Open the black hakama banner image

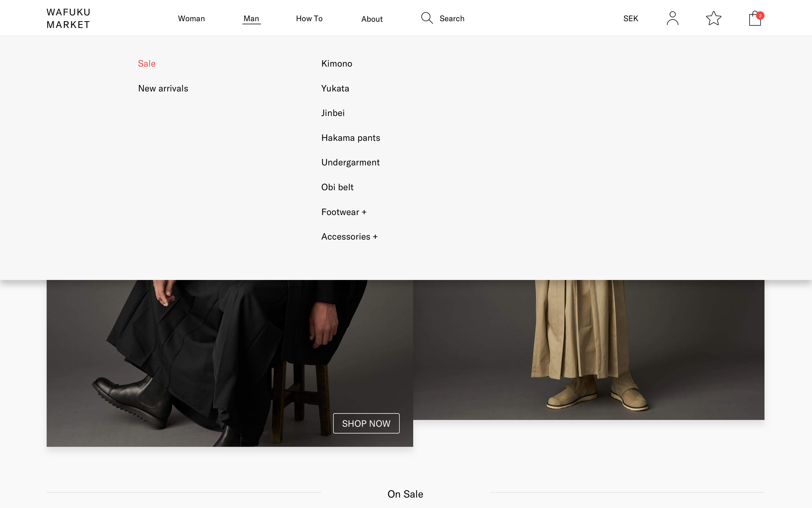230,363
